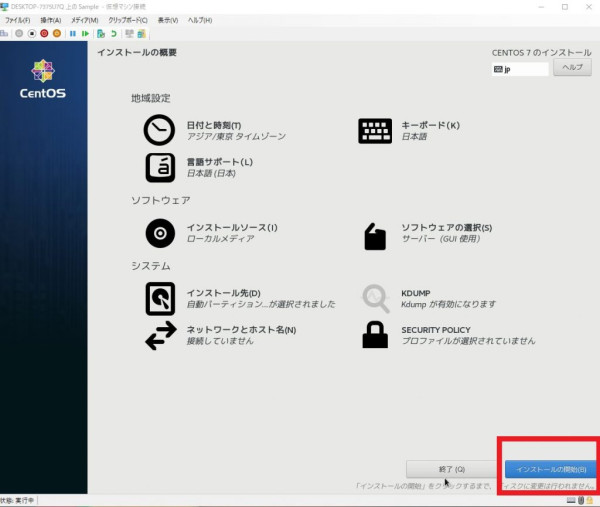Screen dimensions: 600x507
Task: Click the jp keyboard layout indicator field
Action: pos(521,69)
